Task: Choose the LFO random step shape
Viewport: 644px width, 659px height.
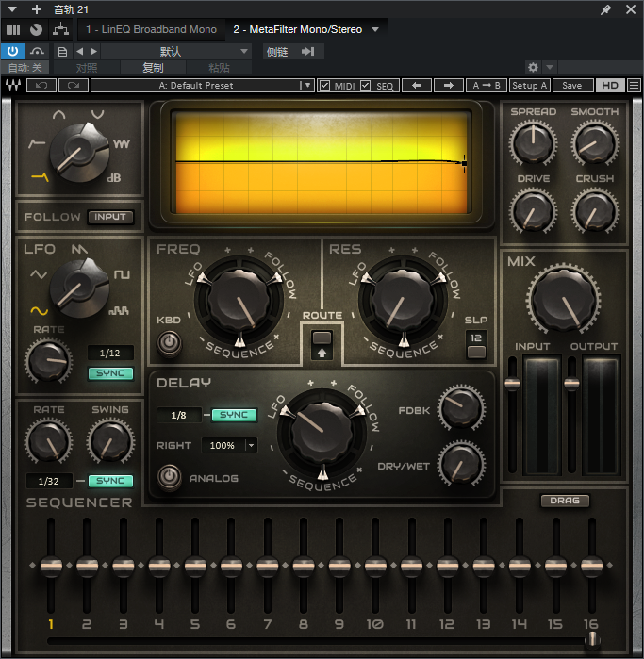Action: point(119,311)
